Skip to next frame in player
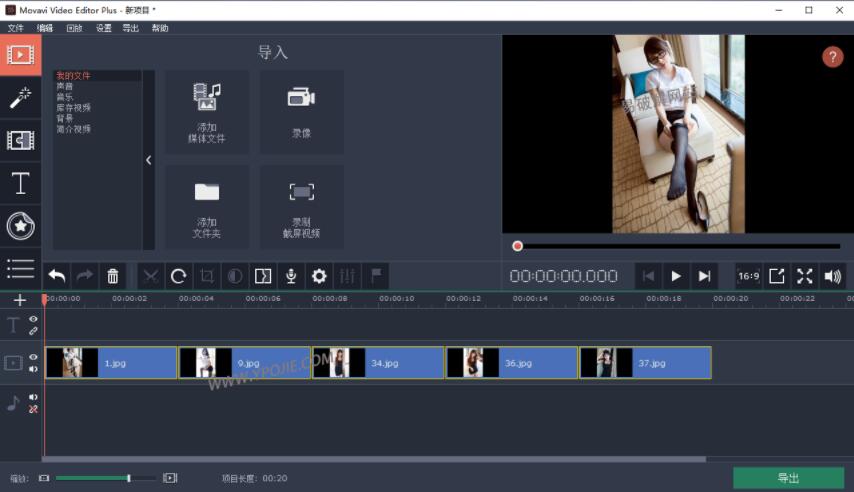854x492 pixels. 704,276
